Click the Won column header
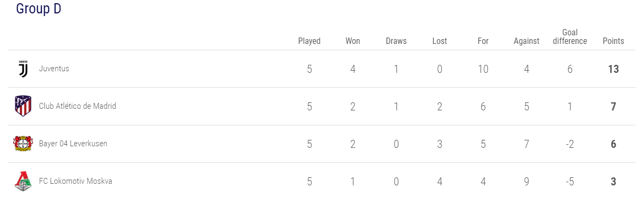The width and height of the screenshot is (644, 202). pyautogui.click(x=353, y=41)
